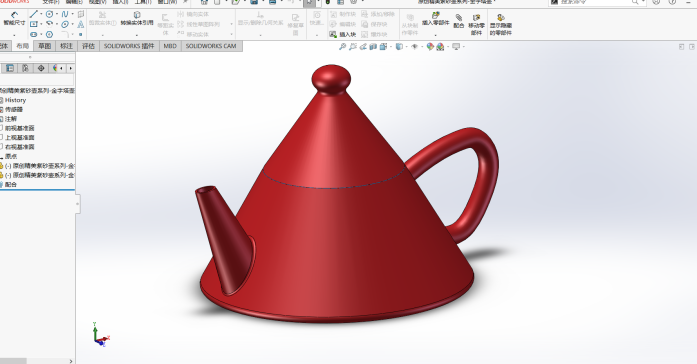Open the MBD tab
Viewport: 697px width, 364px height.
[170, 46]
